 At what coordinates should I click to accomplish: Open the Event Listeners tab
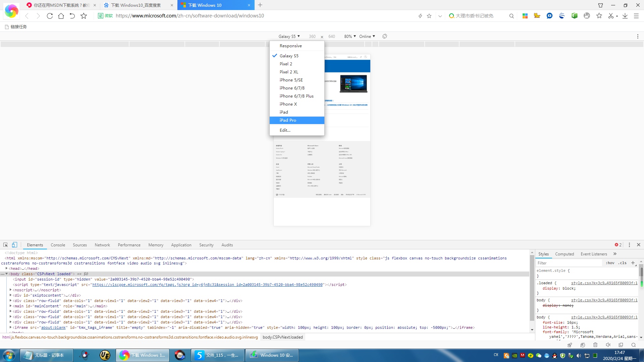[x=594, y=254]
